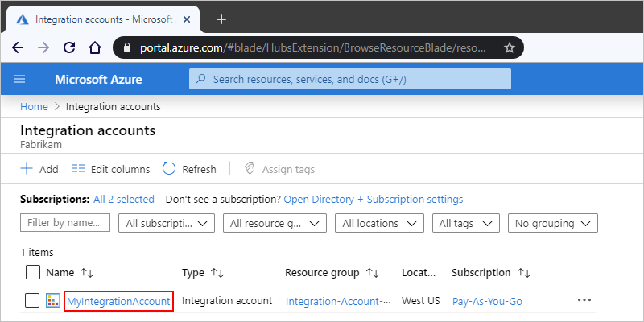Click the browser back arrow
644x322 pixels.
point(18,47)
